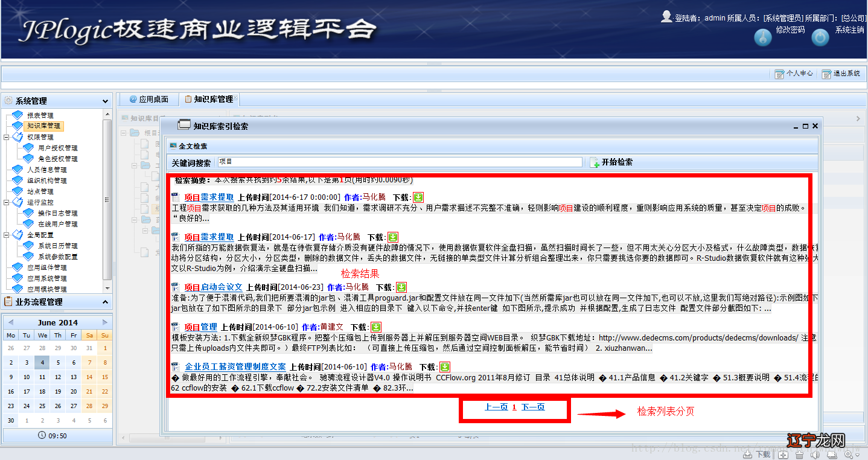868x460 pixels.
Task: Download the 项目管理 file by 黄建文
Action: pos(376,327)
